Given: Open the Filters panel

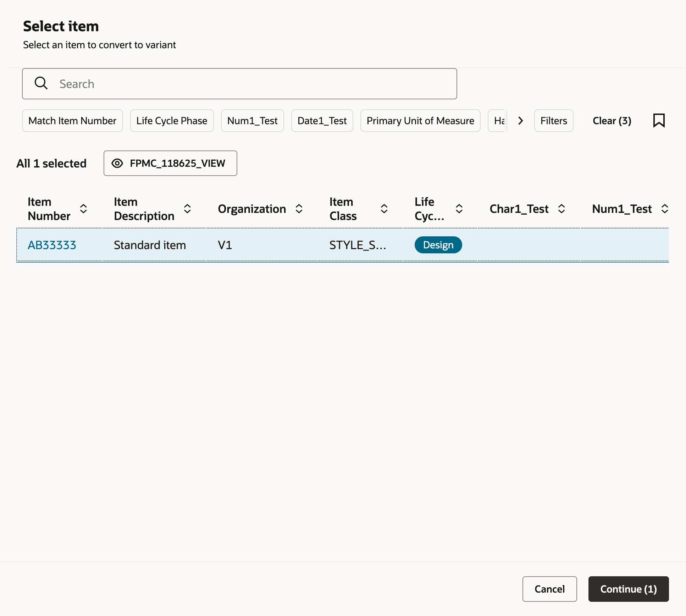Looking at the screenshot, I should pyautogui.click(x=553, y=121).
